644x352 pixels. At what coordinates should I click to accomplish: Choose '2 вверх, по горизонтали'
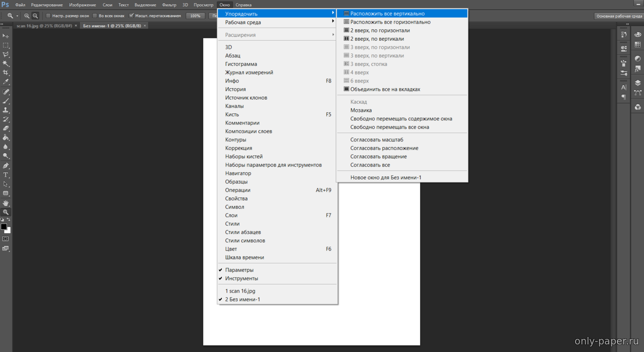click(402, 30)
